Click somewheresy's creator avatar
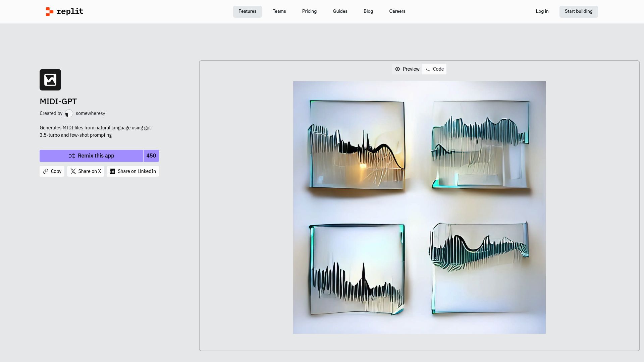The height and width of the screenshot is (362, 644). pyautogui.click(x=69, y=113)
